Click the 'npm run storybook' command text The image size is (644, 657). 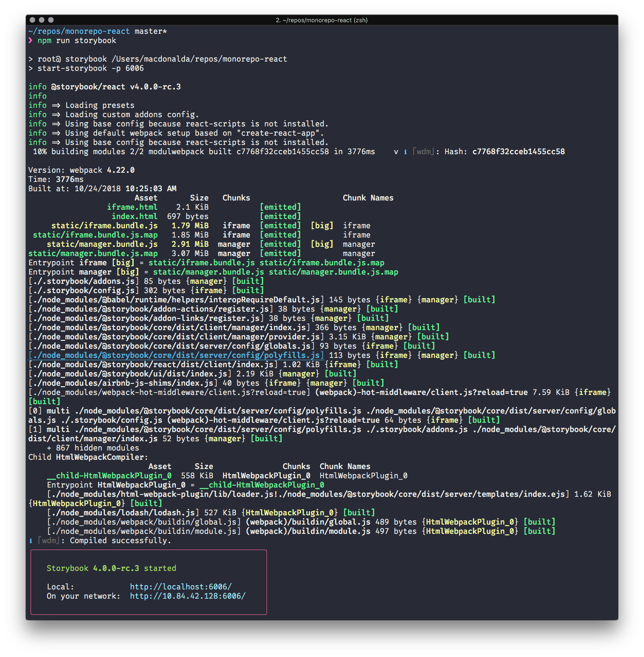pos(77,40)
